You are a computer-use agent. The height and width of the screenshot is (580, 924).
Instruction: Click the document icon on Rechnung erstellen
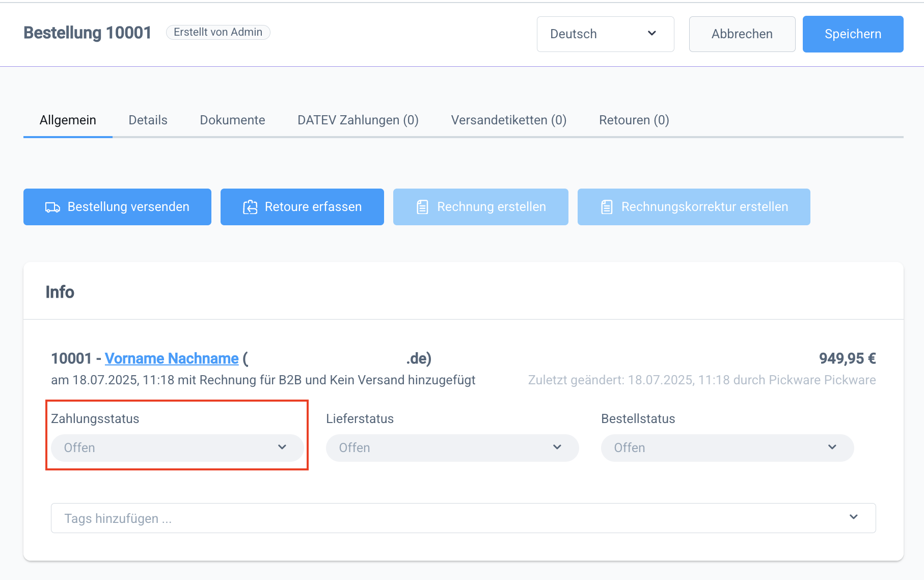[422, 207]
